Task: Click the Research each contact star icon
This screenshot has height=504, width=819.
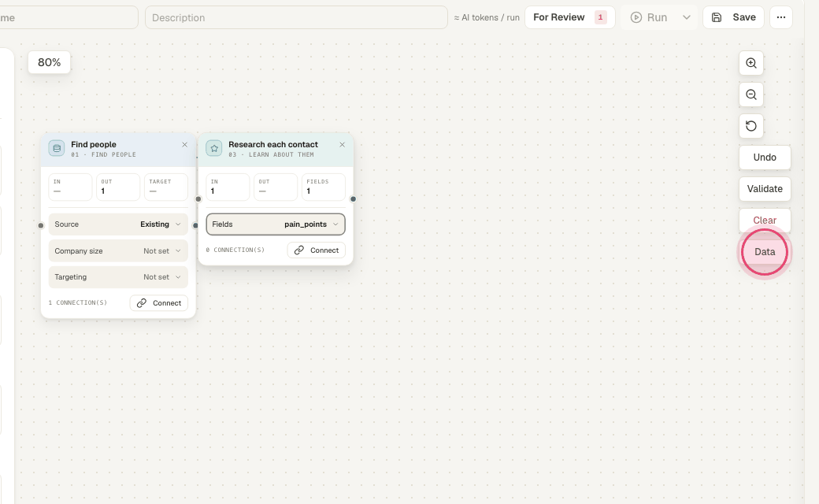Action: pyautogui.click(x=213, y=148)
